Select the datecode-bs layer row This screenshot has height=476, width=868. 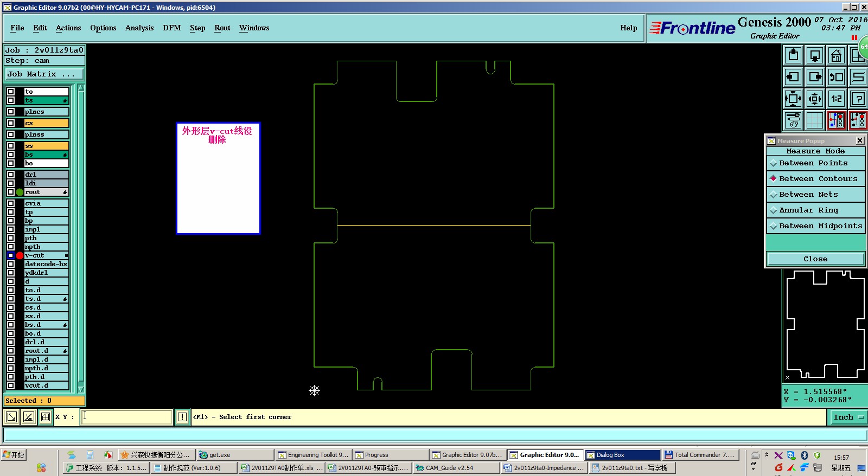[x=47, y=264]
